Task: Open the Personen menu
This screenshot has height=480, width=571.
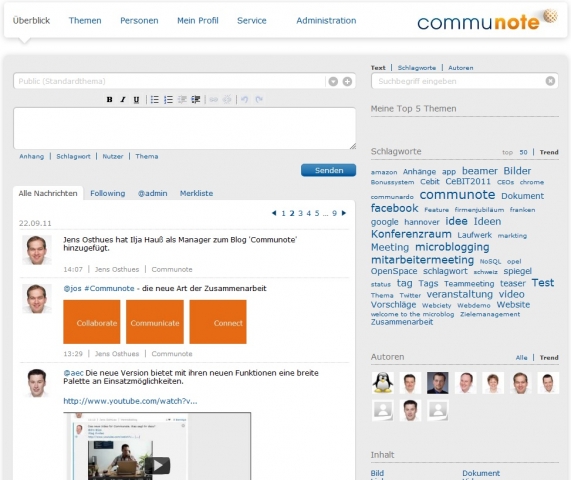Action: (139, 20)
